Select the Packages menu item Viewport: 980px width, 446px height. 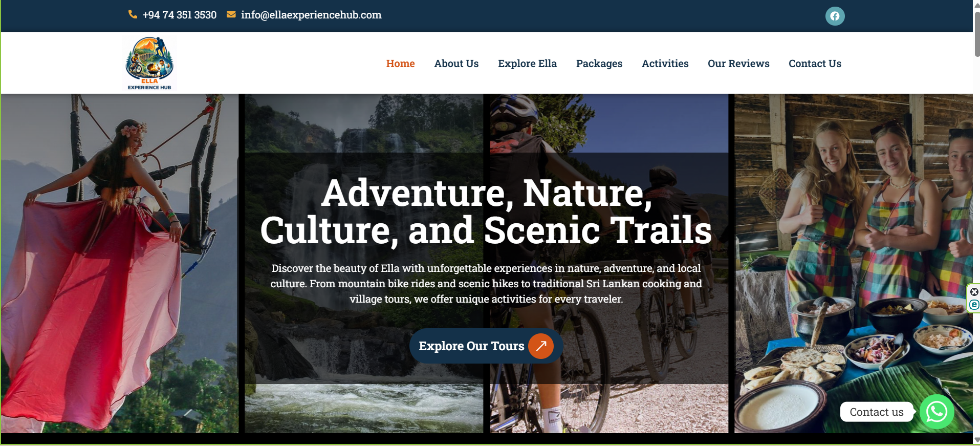[599, 63]
